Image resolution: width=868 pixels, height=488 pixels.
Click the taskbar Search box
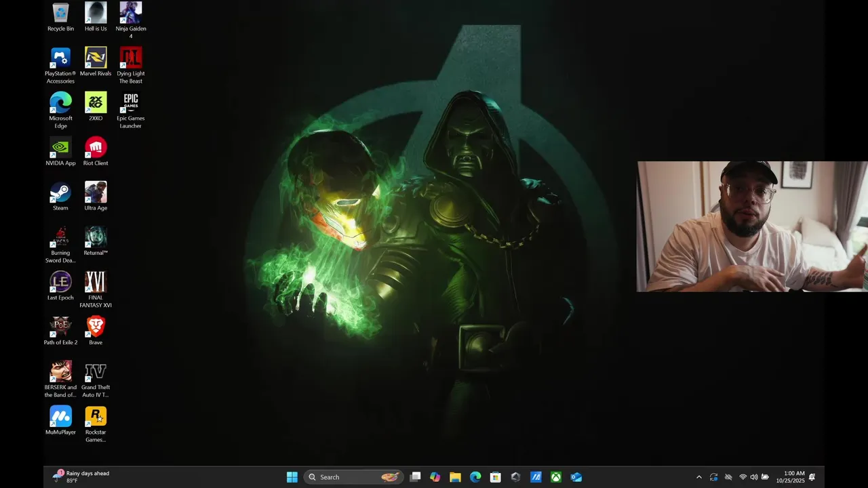pyautogui.click(x=354, y=477)
